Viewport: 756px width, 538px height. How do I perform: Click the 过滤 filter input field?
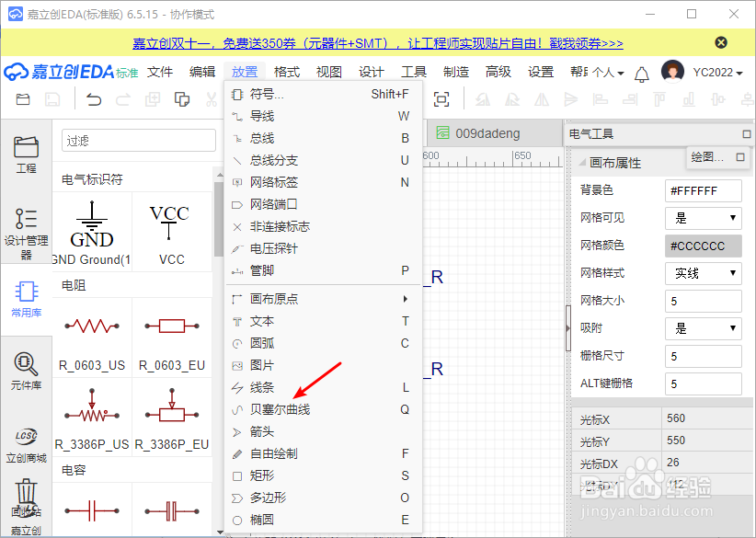pyautogui.click(x=138, y=141)
